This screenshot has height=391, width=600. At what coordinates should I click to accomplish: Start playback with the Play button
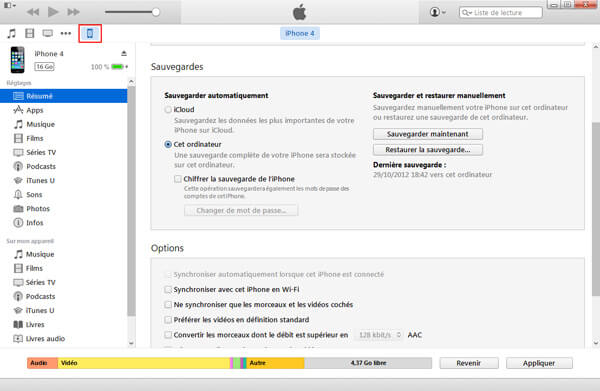53,12
